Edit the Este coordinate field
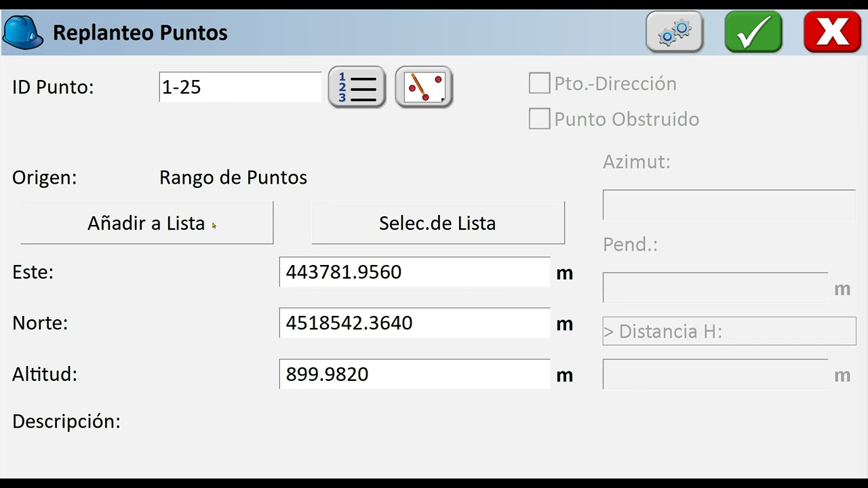This screenshot has width=868, height=488. tap(415, 272)
